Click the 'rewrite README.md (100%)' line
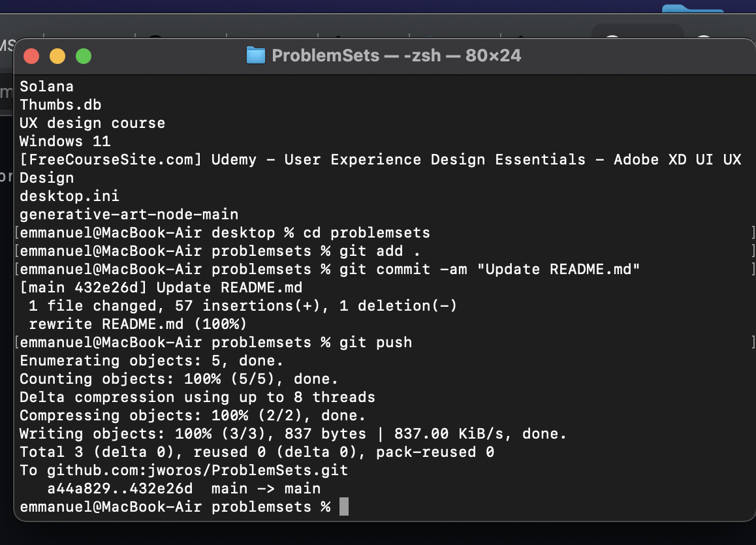The height and width of the screenshot is (545, 756). point(137,324)
